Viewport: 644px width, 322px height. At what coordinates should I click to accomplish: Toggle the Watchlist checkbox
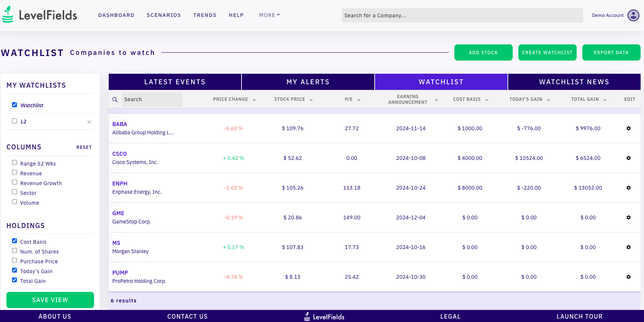[x=14, y=105]
